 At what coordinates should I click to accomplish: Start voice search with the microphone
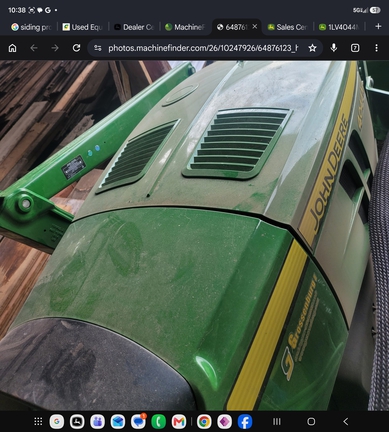tap(334, 48)
